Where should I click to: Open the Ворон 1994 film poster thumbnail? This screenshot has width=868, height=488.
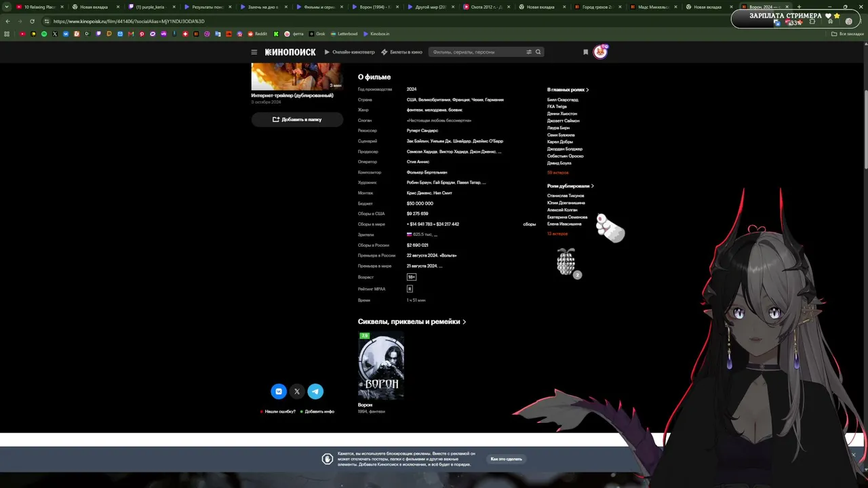(x=381, y=366)
